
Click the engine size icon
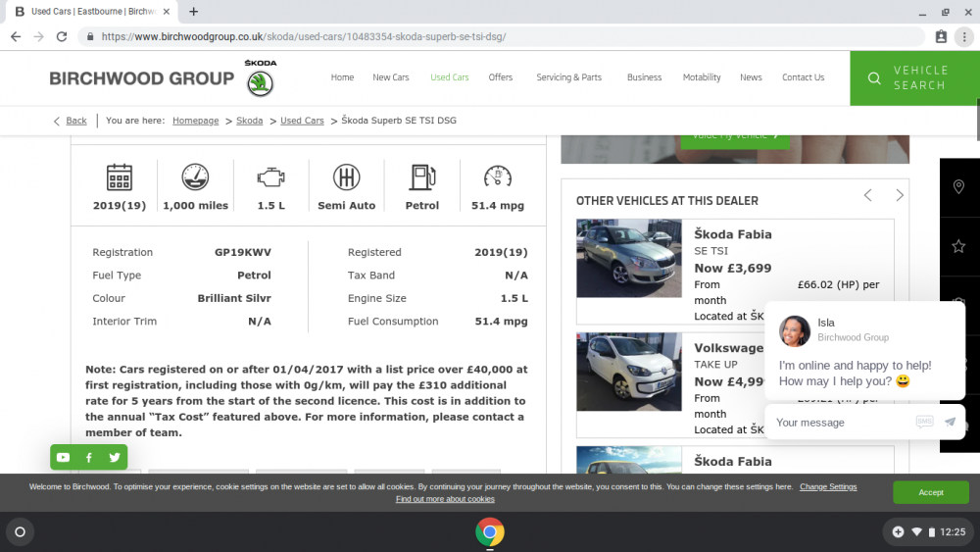point(270,177)
